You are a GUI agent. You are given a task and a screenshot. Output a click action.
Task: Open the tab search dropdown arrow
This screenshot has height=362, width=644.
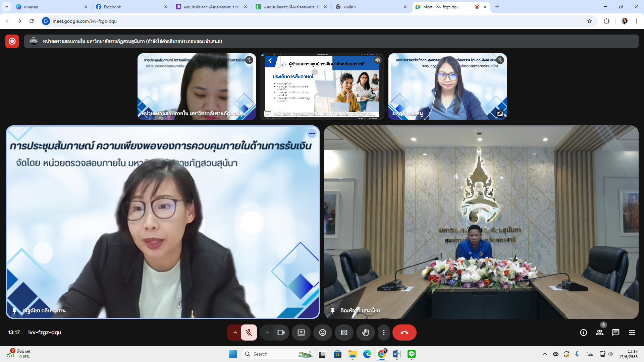coord(6,7)
